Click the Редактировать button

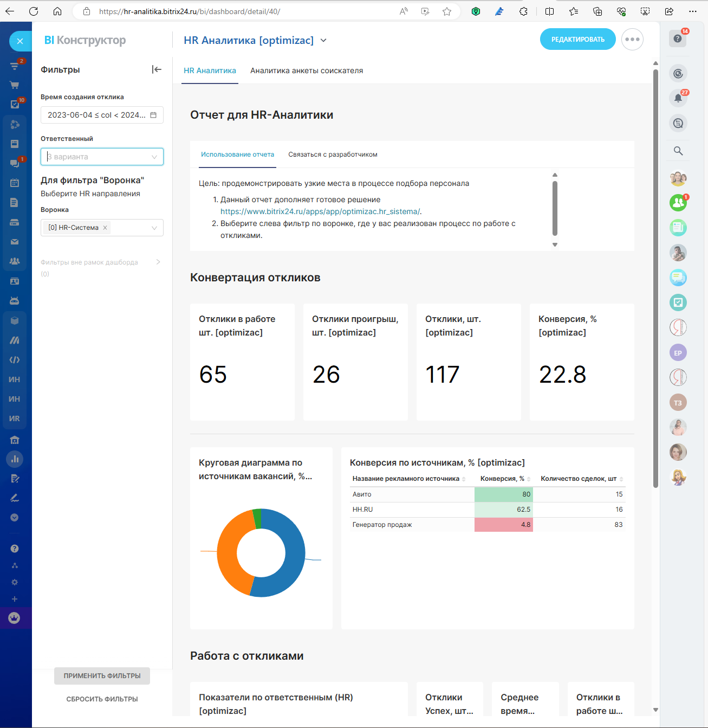click(577, 40)
